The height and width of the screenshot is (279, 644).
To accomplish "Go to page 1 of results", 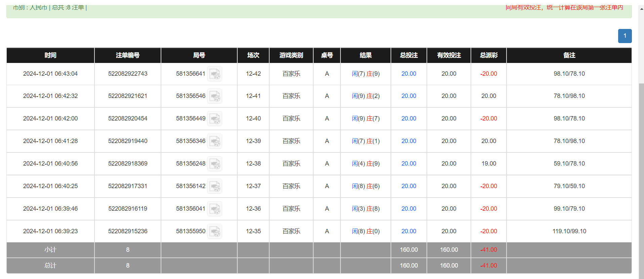I will pyautogui.click(x=625, y=36).
